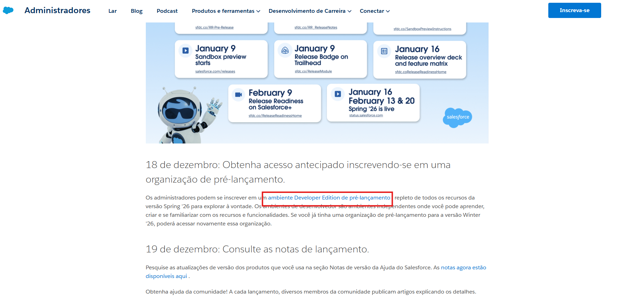
Task: Click the play icon on Spring '26 is live card
Action: [x=338, y=94]
